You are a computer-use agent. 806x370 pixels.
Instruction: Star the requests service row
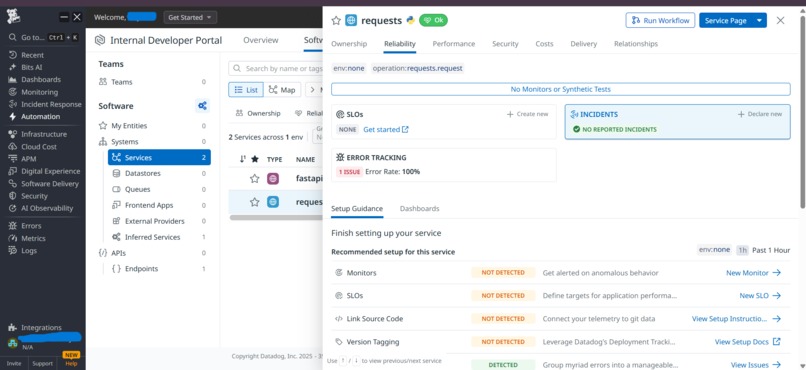[254, 202]
